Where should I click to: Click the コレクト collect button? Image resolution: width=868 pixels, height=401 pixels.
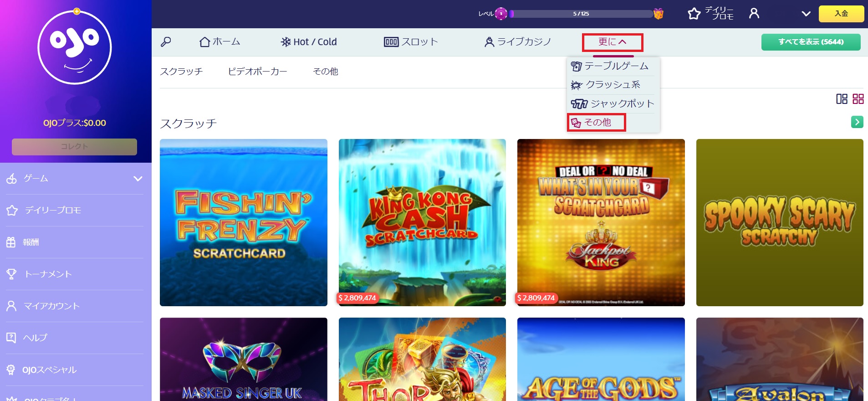pos(74,147)
